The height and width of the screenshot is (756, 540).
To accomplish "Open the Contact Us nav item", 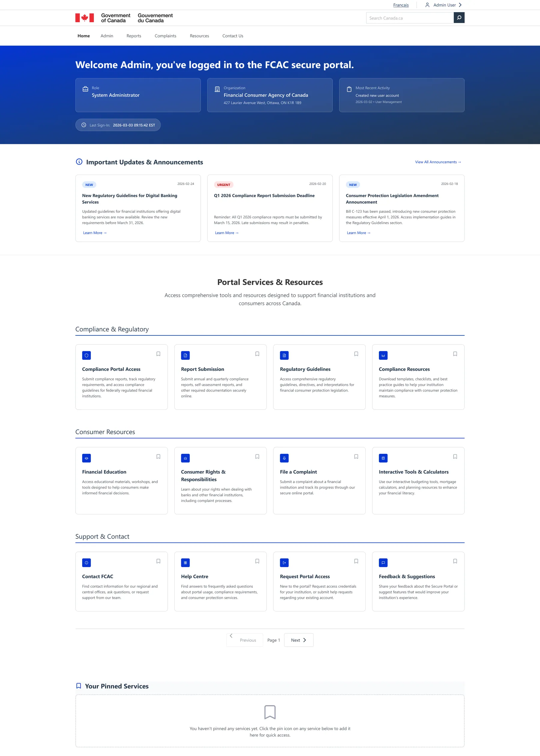I will (233, 36).
